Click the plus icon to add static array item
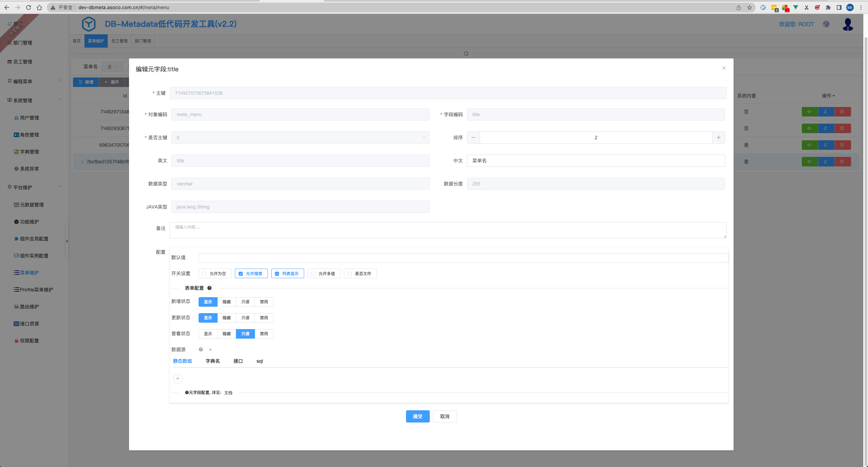The height and width of the screenshot is (467, 868). (178, 378)
